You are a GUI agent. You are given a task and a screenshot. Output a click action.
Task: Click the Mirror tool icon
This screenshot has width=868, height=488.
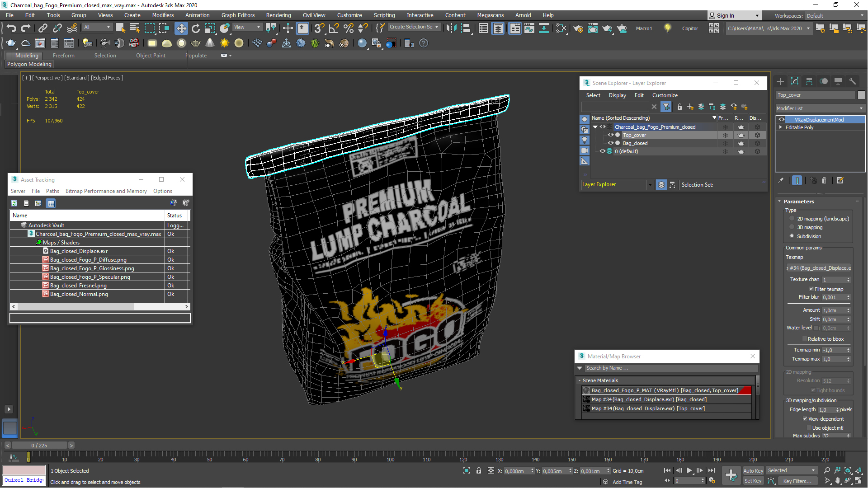[451, 28]
